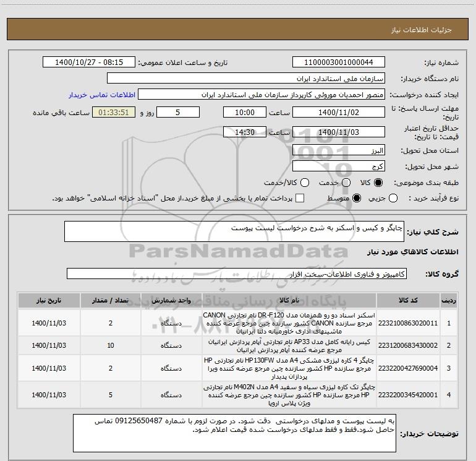Screen dimensions: 476x461
Task: Select the کالا/خدمت radio button
Action: pyautogui.click(x=305, y=183)
